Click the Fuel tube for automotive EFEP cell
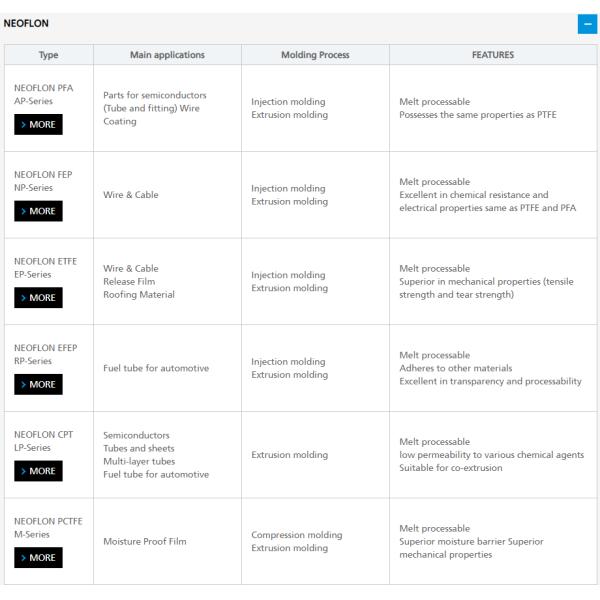600x600 pixels. coord(156,368)
